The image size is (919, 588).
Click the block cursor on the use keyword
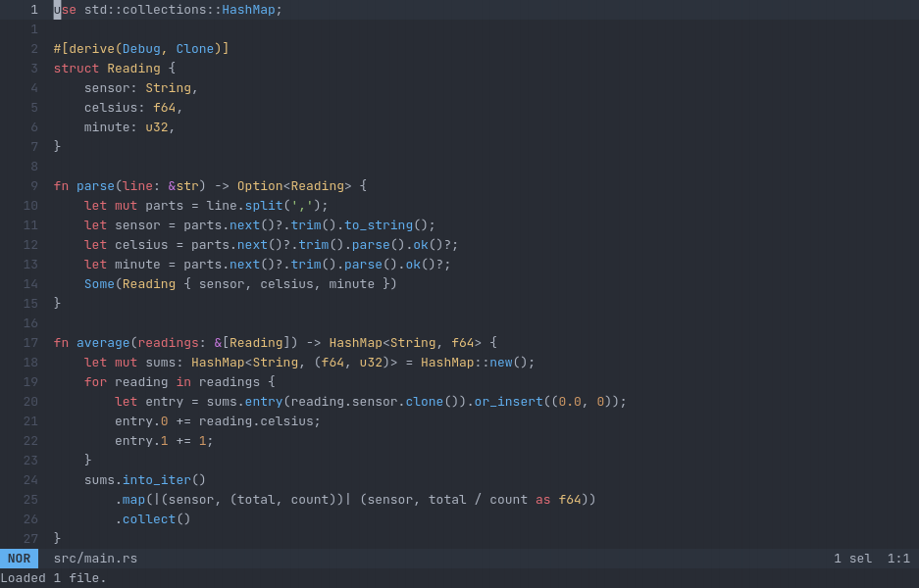pos(57,10)
